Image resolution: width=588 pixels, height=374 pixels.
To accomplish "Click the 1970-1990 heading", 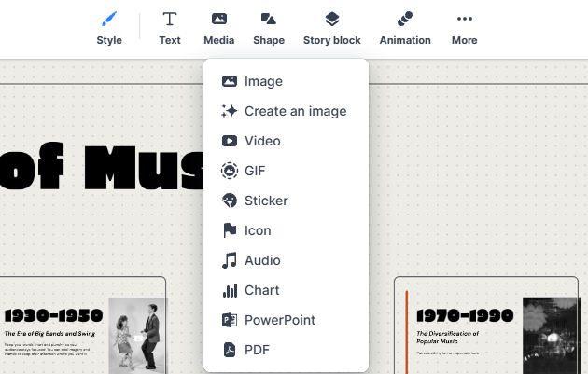I will tap(465, 315).
